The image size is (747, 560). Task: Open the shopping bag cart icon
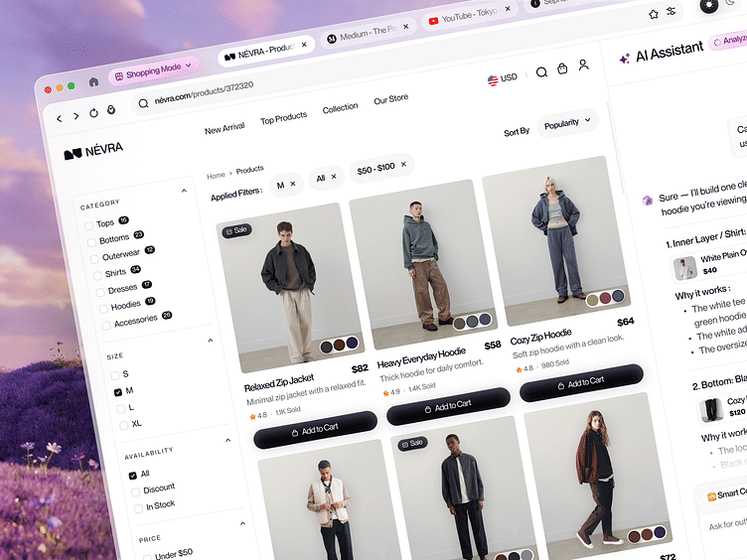coord(562,69)
